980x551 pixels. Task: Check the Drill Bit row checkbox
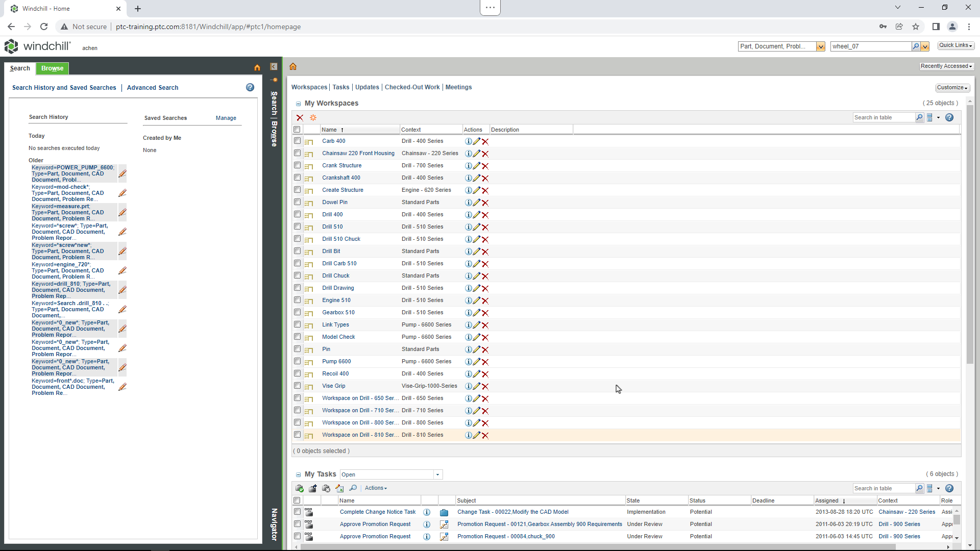297,251
